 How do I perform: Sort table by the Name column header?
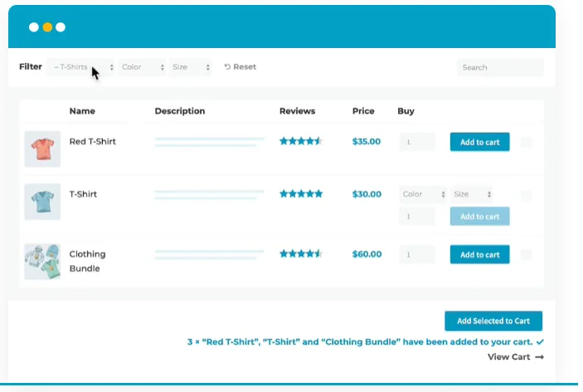point(82,111)
